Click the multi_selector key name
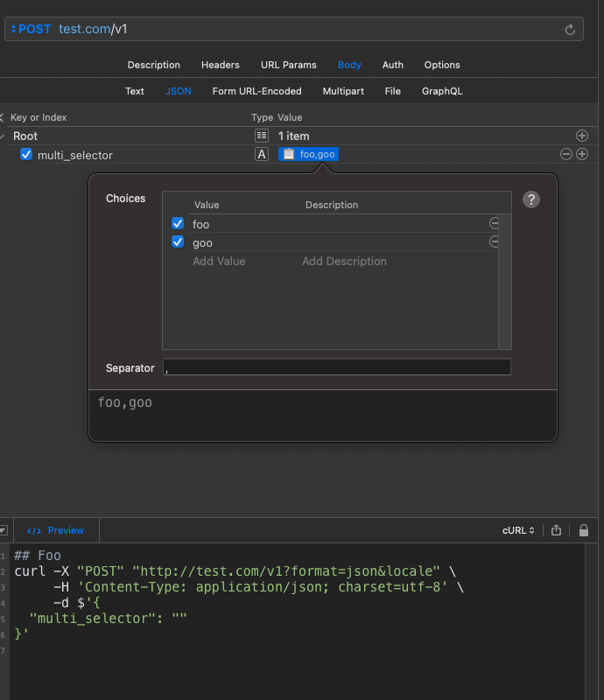 coord(75,156)
